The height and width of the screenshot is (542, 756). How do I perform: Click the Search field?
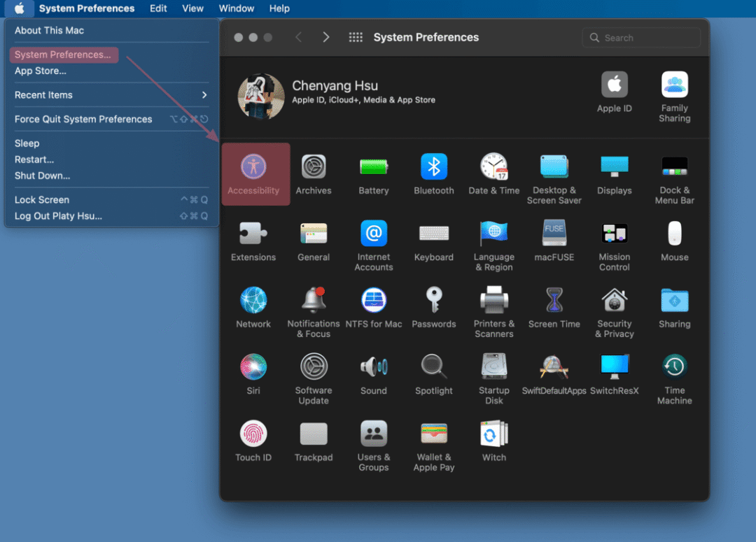(x=640, y=38)
